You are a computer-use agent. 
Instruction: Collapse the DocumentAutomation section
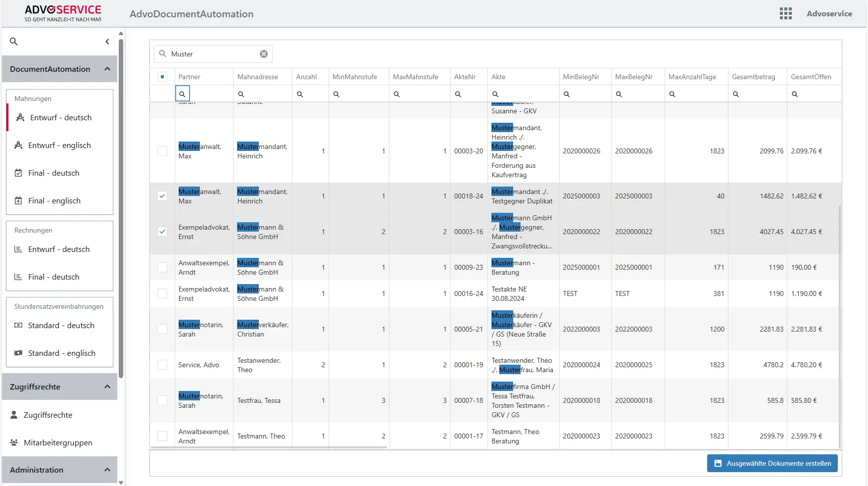coord(107,69)
